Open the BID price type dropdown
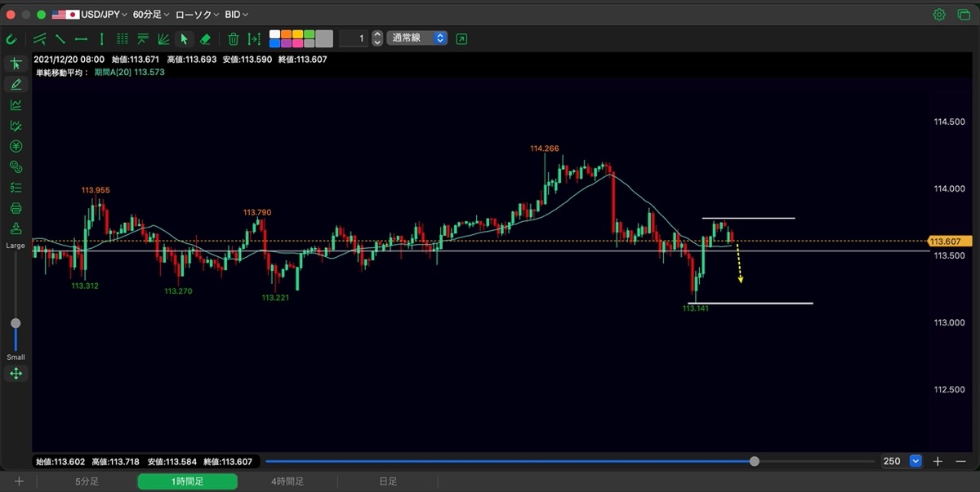Image resolution: width=980 pixels, height=492 pixels. 237,15
